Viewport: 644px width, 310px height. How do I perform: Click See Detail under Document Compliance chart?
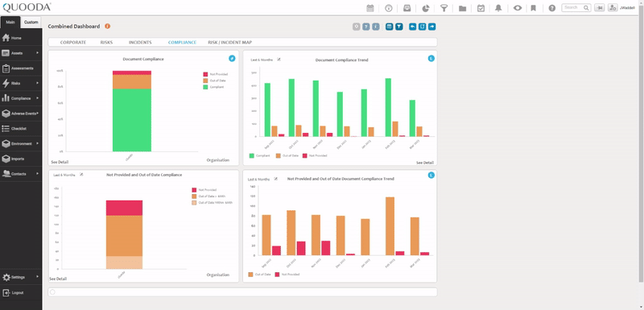tap(60, 162)
